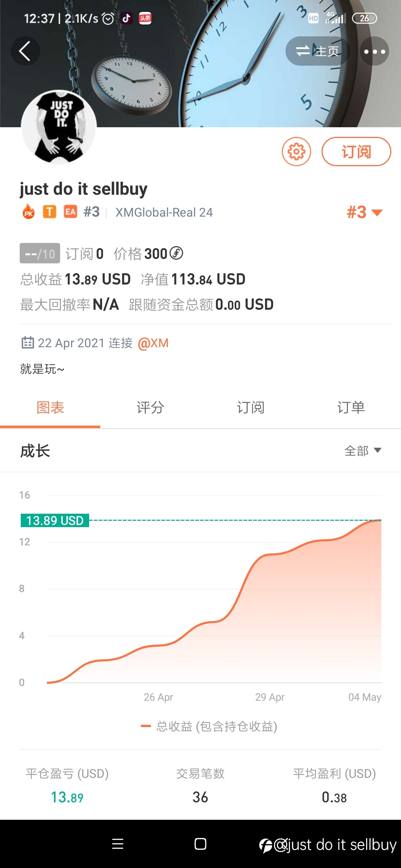Tap the EA badge icon
The image size is (401, 868).
[71, 212]
